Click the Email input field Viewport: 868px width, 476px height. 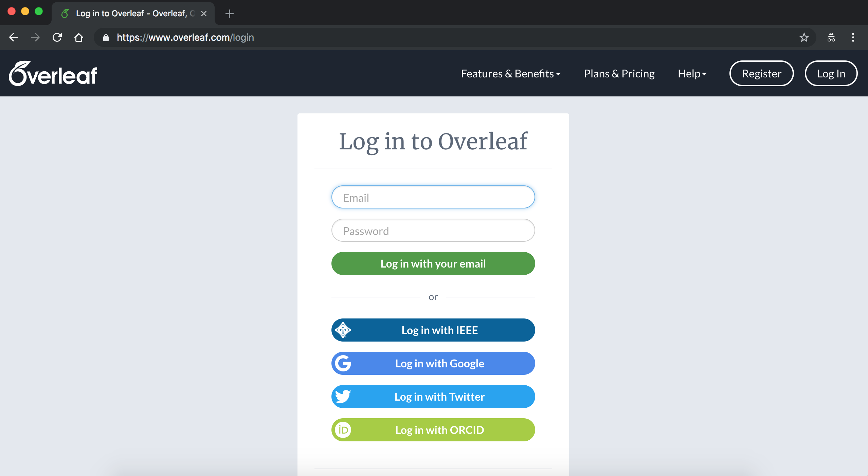pyautogui.click(x=433, y=196)
